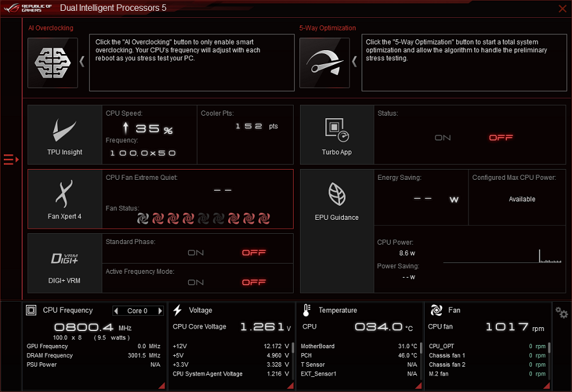Collapse the AI Overclocking description chevron
Screen dimensions: 572x392
tap(82, 62)
